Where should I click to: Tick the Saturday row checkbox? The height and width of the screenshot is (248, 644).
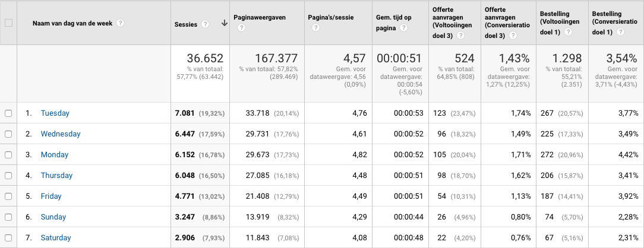[8, 238]
